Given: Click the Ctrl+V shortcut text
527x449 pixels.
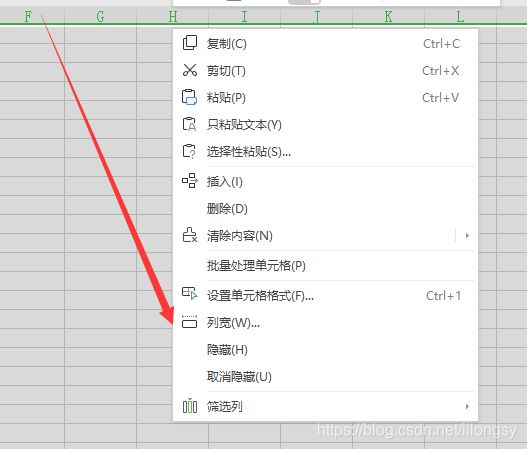Looking at the screenshot, I should 441,98.
